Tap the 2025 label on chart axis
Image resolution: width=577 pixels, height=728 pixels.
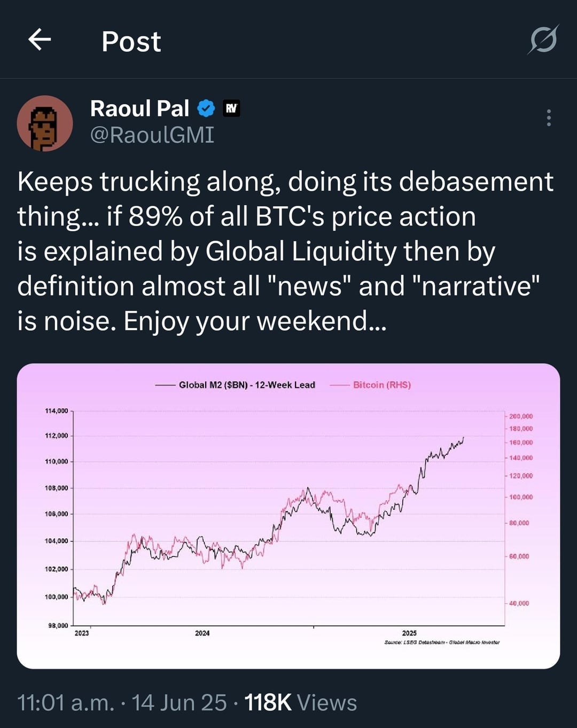(x=409, y=633)
